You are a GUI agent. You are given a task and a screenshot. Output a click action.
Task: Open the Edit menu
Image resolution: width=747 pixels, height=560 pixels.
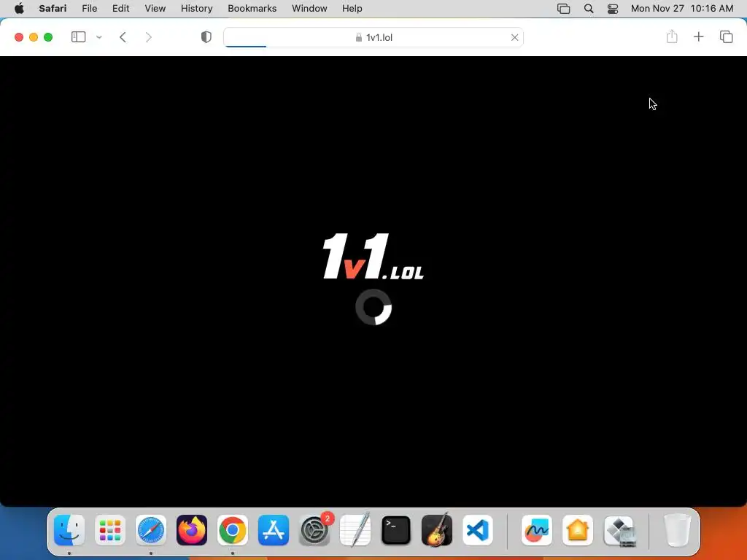click(x=120, y=9)
